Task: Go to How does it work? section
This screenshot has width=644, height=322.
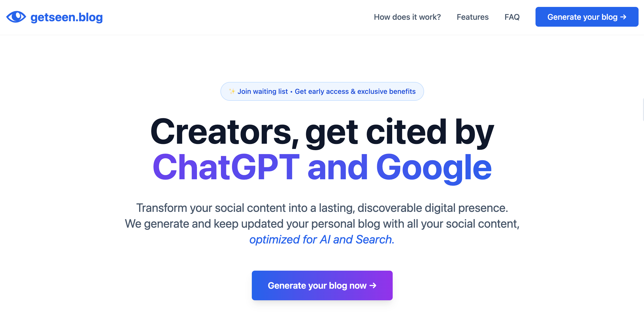Action: [407, 17]
